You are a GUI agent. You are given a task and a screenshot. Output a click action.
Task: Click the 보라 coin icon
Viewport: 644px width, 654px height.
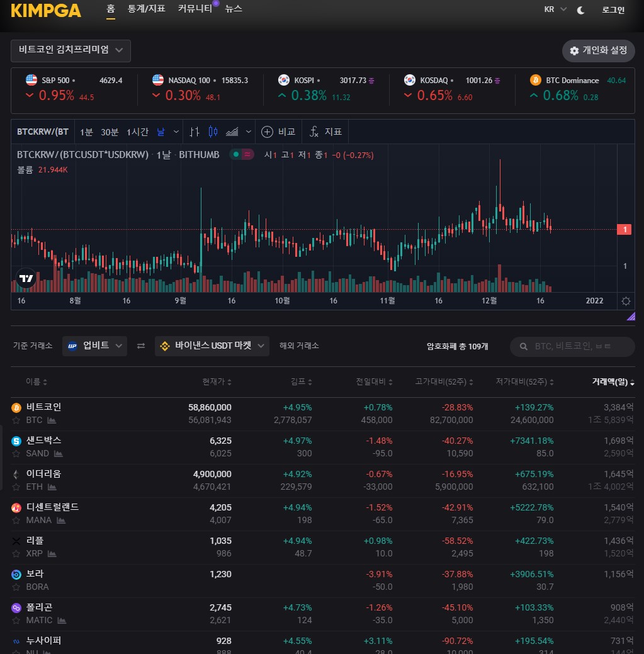pyautogui.click(x=16, y=574)
